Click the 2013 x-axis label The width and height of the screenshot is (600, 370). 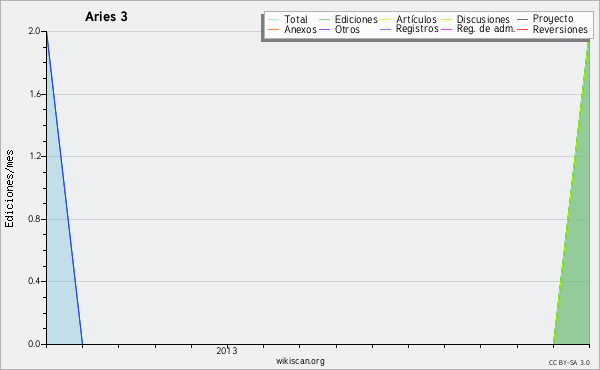click(227, 350)
